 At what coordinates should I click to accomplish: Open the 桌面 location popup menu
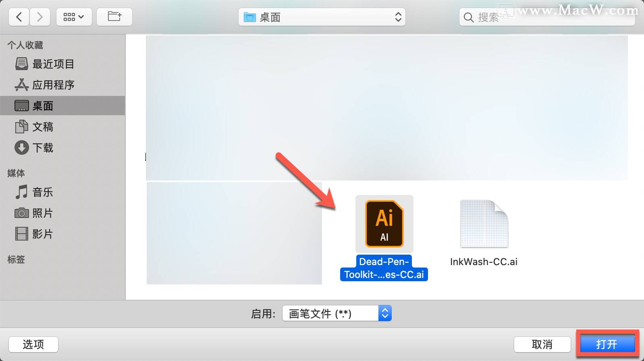pyautogui.click(x=322, y=17)
